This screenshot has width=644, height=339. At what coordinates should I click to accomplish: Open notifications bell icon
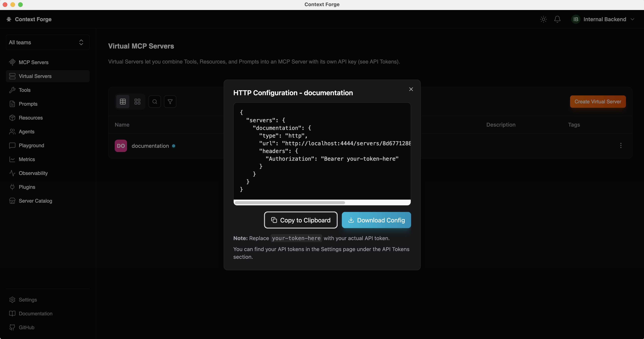coord(557,19)
